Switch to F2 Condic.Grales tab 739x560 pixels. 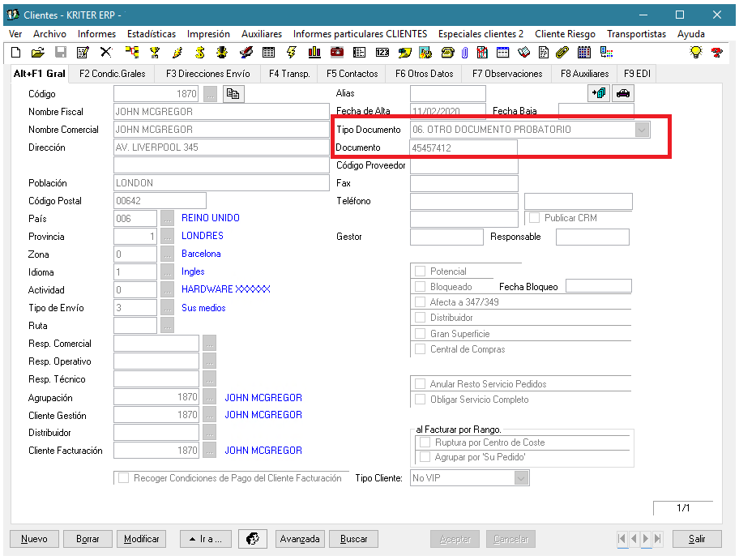pos(112,74)
